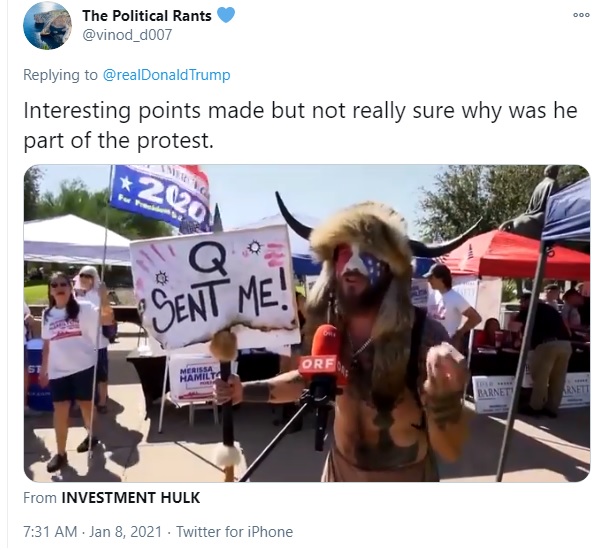Click the From label under video

[40, 498]
